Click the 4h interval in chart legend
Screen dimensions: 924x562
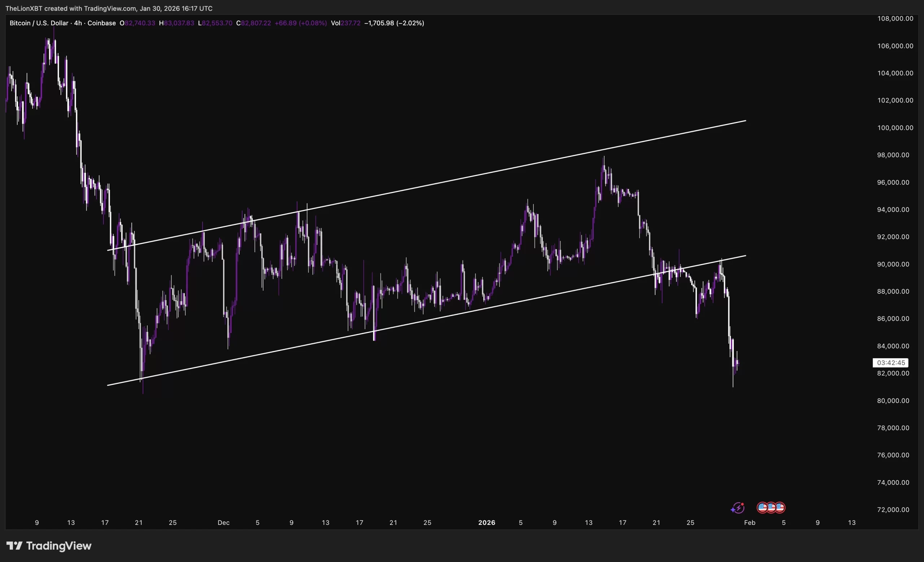point(78,23)
